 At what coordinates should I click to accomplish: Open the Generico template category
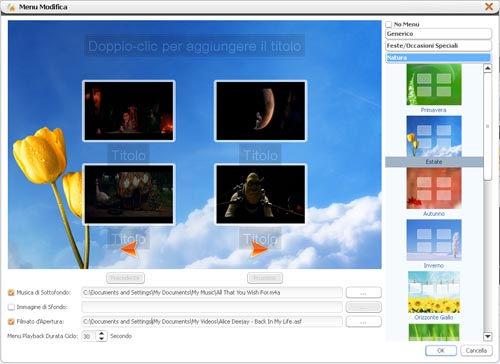tap(438, 34)
